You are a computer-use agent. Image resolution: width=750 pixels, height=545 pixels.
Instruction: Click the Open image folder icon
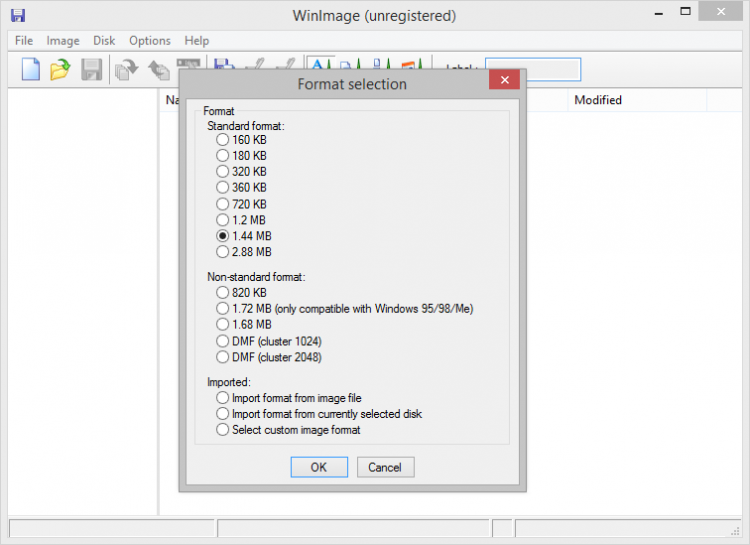(60, 69)
